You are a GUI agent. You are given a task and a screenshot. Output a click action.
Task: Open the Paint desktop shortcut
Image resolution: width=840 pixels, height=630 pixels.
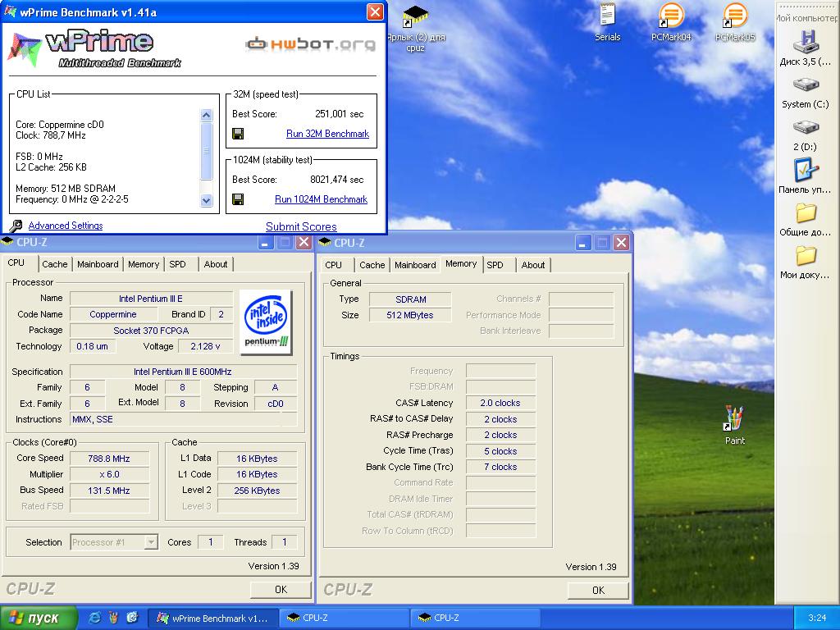[x=734, y=418]
